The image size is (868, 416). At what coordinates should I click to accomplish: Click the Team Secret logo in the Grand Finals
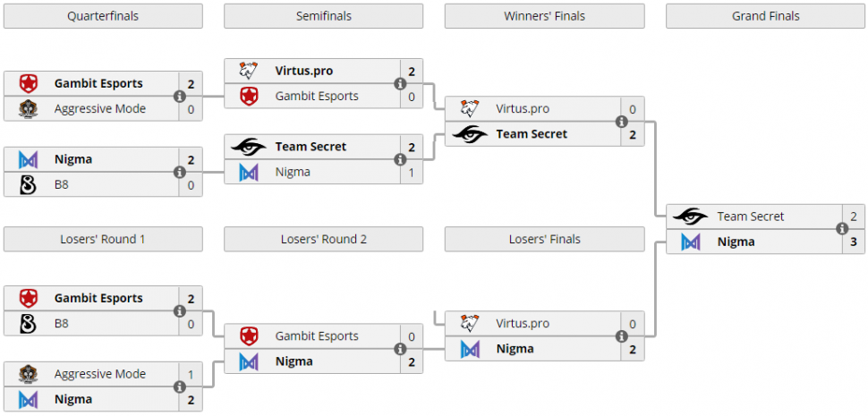[x=690, y=216]
